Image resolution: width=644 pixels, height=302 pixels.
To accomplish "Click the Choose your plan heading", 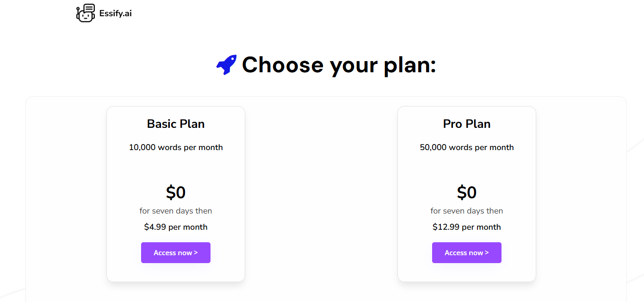I will coord(339,65).
